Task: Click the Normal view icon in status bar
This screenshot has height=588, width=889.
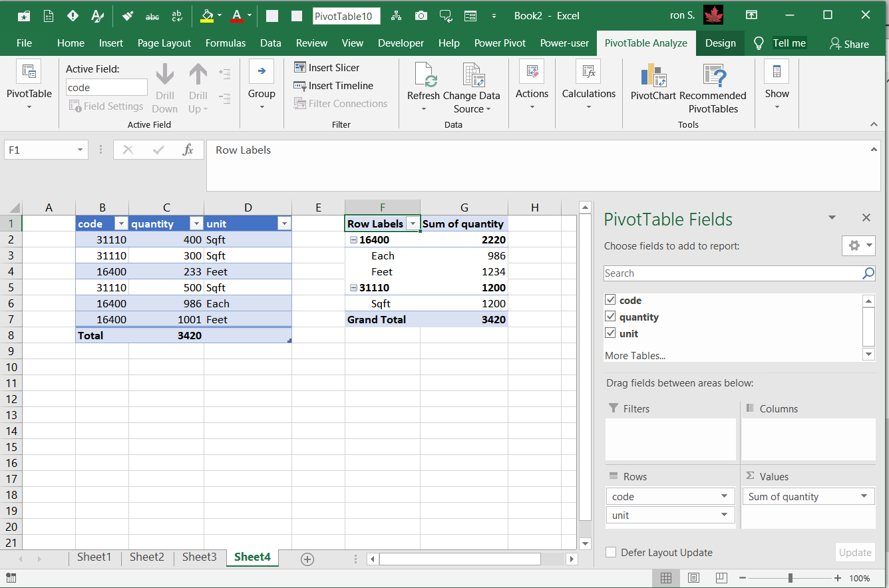Action: point(666,578)
